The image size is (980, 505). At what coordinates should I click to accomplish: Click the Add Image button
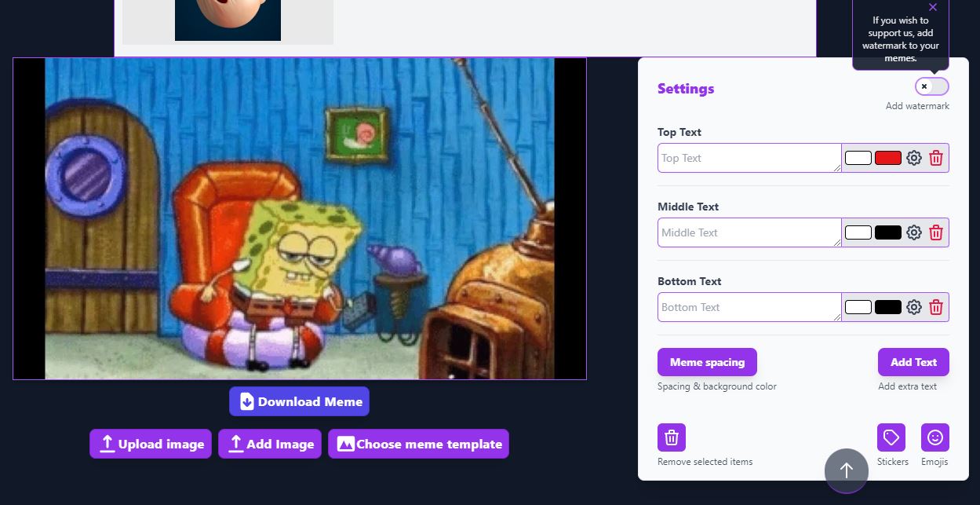pyautogui.click(x=270, y=444)
